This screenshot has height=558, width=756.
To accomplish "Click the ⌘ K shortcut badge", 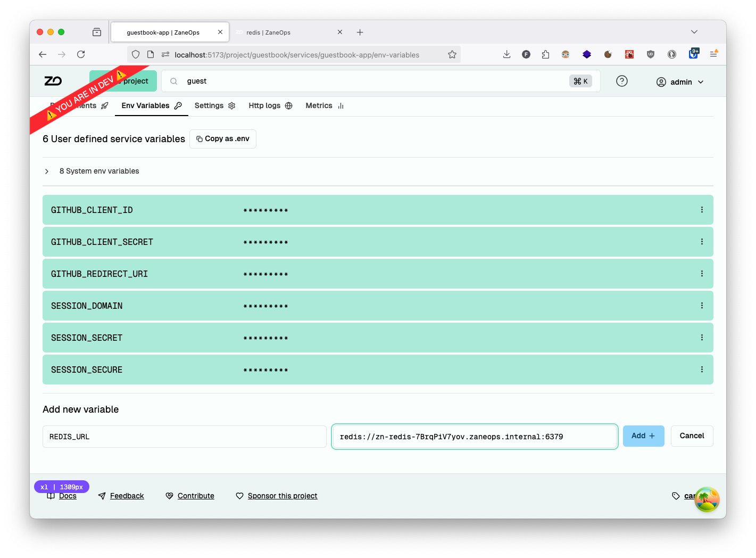I will (580, 81).
